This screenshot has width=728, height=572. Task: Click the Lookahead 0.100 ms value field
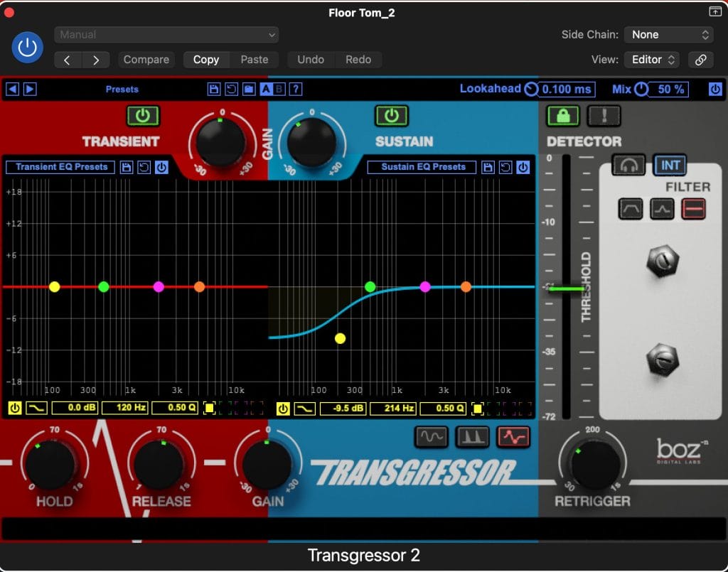(x=567, y=89)
